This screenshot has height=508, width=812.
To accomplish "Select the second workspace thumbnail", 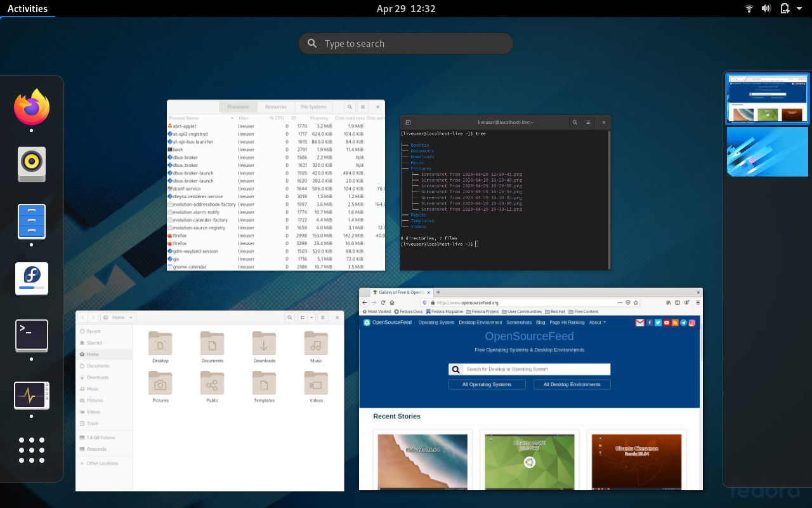I will [x=768, y=151].
